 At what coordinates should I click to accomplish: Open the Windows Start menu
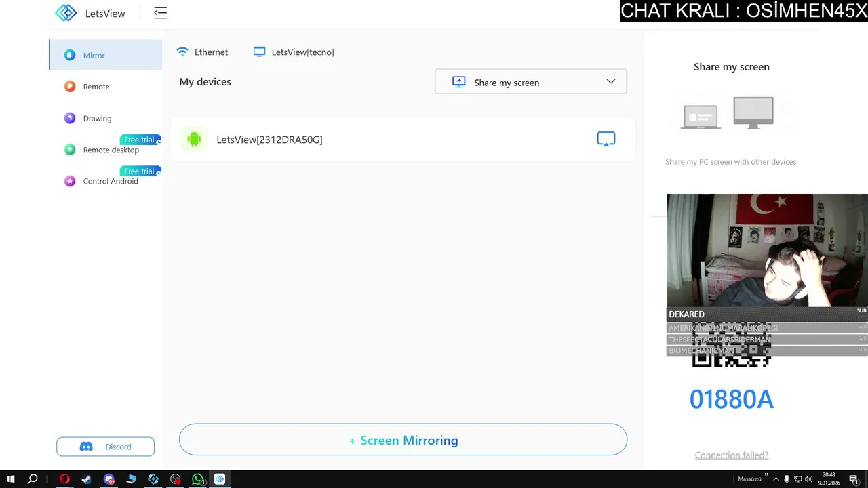click(x=10, y=479)
